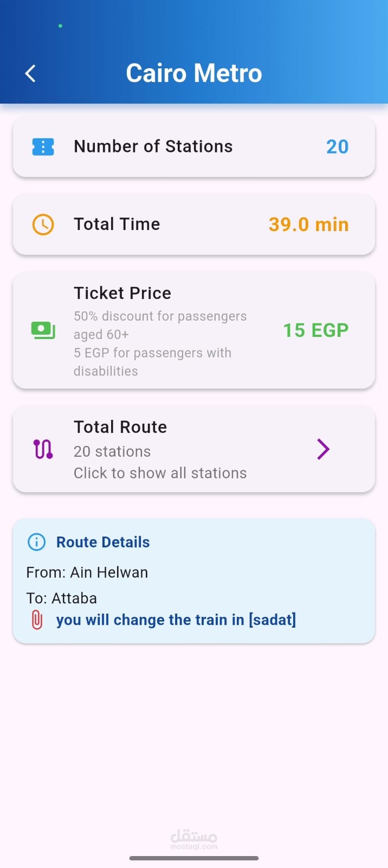
Task: Click the purple route icon
Action: click(43, 449)
